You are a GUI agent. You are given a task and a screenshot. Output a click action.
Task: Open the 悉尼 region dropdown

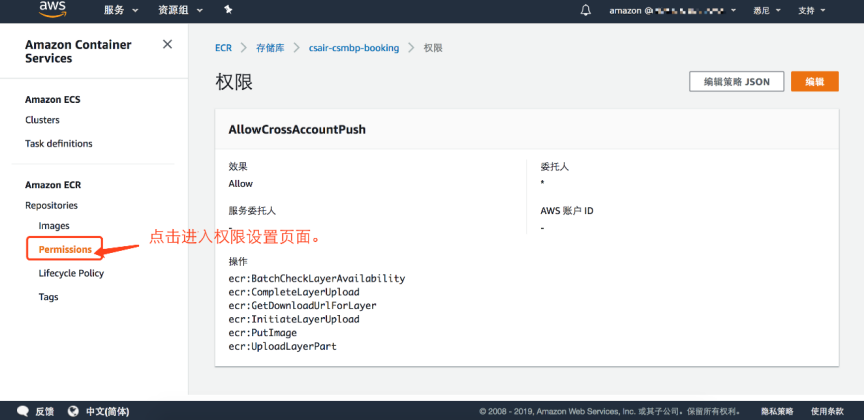(x=765, y=10)
